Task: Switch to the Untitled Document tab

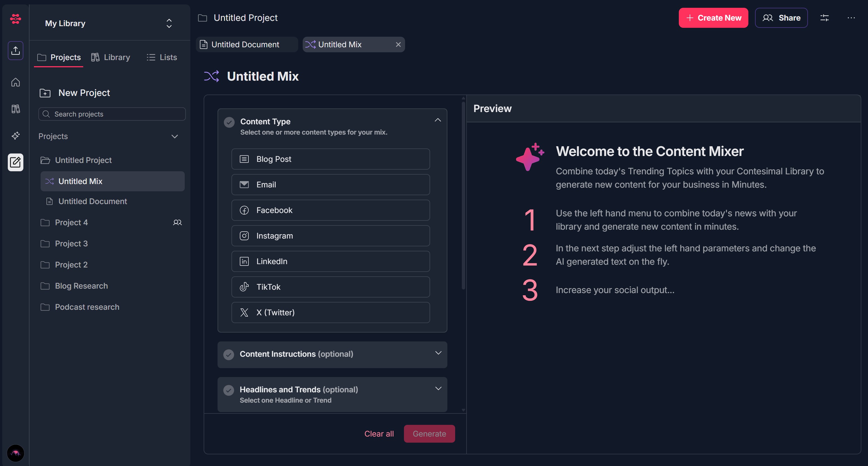Action: point(245,44)
